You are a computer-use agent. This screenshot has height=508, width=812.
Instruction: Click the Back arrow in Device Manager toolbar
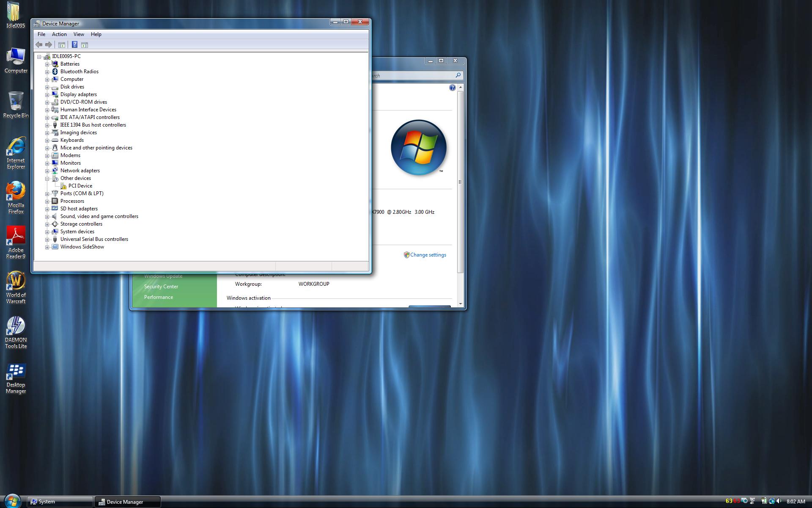(39, 45)
